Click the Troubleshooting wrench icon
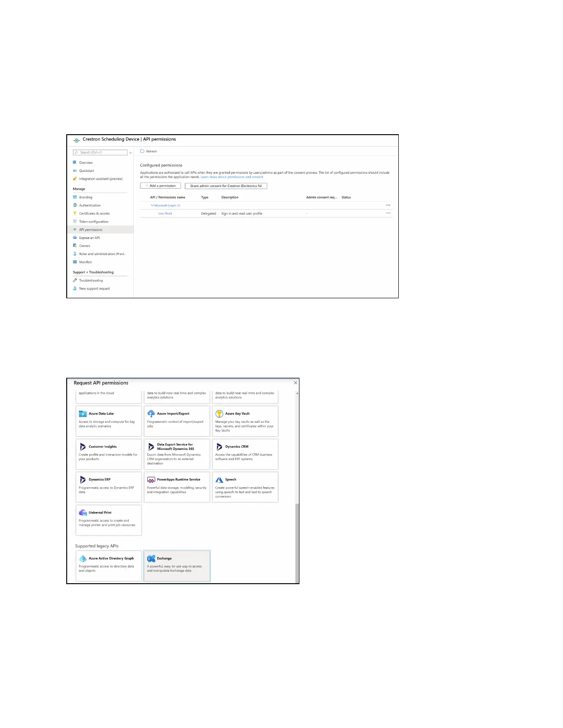The width and height of the screenshot is (563, 728). click(x=75, y=280)
